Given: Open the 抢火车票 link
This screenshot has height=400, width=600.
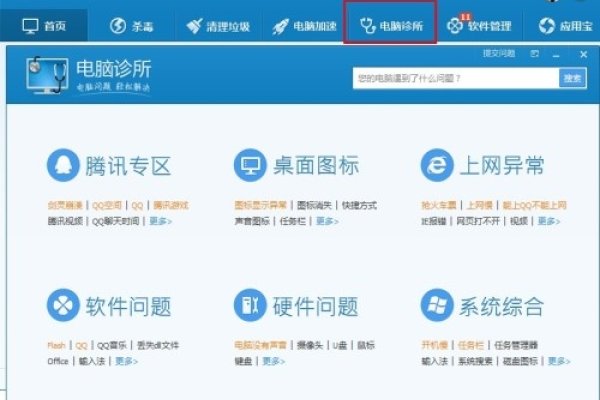Looking at the screenshot, I should tap(439, 206).
